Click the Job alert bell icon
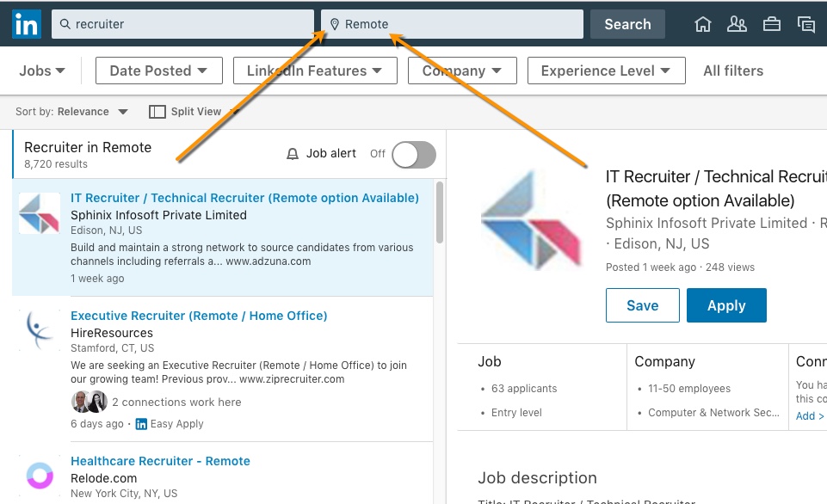Image resolution: width=827 pixels, height=504 pixels. coord(293,154)
